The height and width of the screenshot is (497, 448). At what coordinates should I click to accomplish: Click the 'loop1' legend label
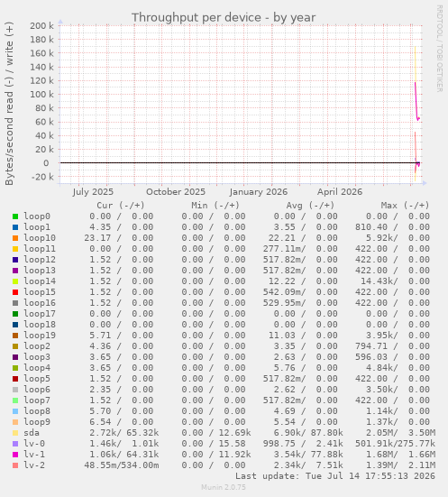coord(37,227)
